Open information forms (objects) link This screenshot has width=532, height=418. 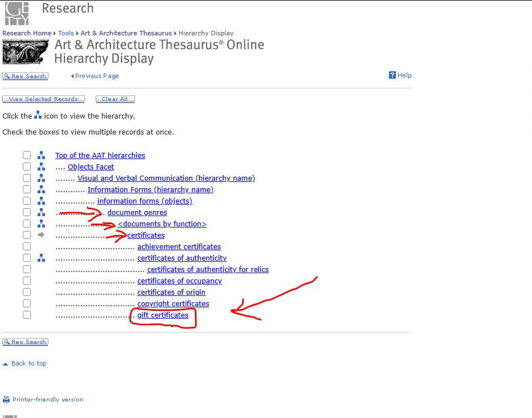pyautogui.click(x=145, y=201)
